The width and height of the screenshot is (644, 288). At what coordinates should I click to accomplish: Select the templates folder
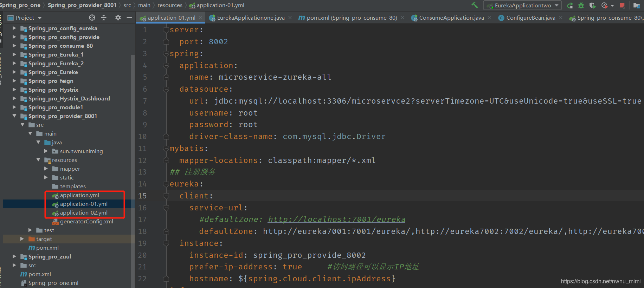coord(73,186)
